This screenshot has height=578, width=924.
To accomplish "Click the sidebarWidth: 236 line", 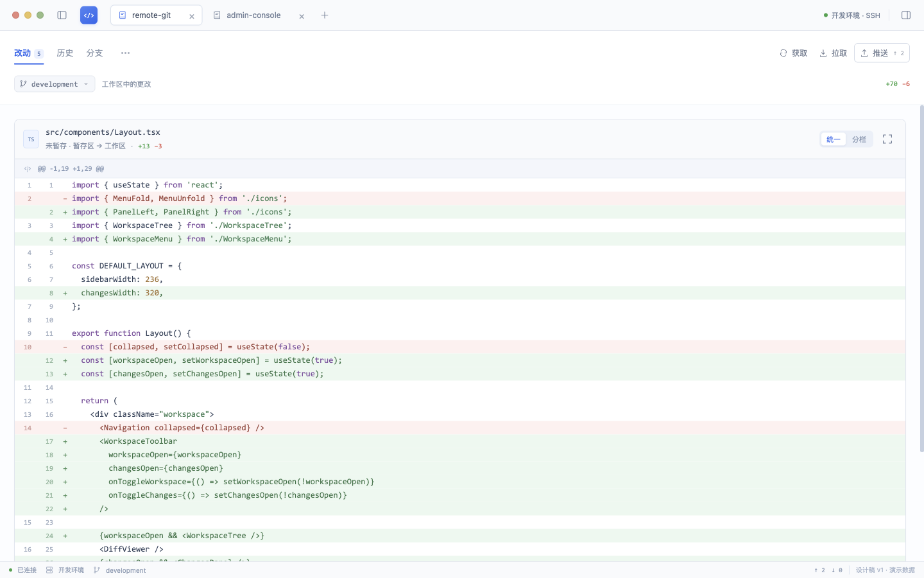I will coord(460,279).
